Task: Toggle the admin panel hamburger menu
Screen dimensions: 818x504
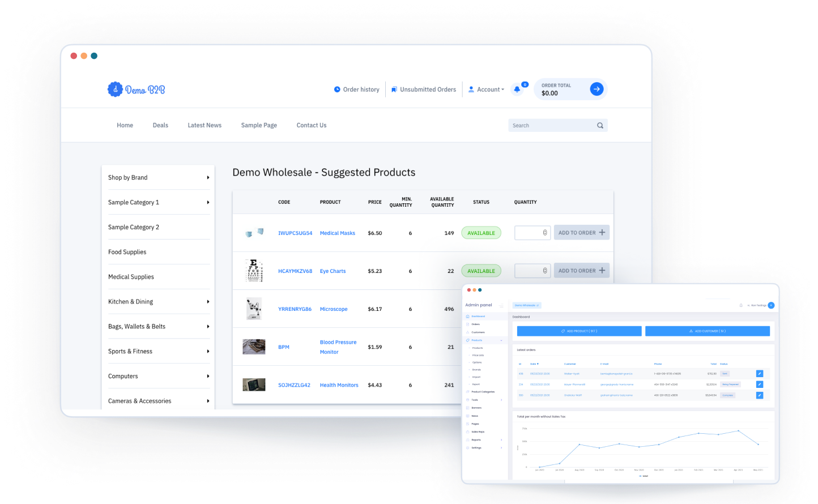Action: tap(501, 306)
